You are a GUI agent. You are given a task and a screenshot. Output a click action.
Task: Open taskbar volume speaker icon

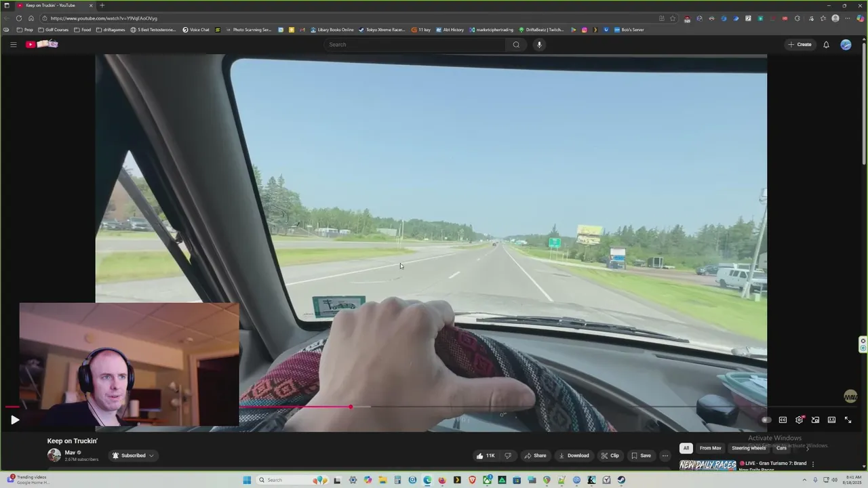(x=834, y=480)
